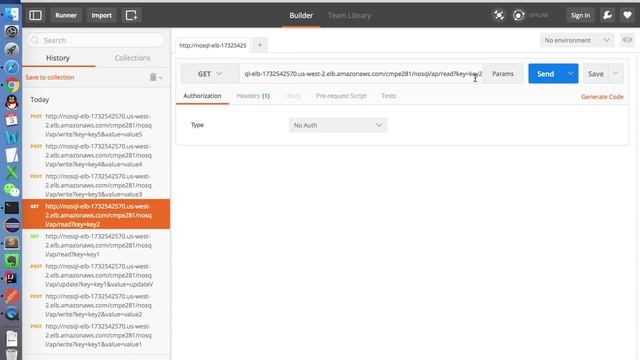Screen dimensions: 640x360
Task: Open history POST write key3 value3 request
Action: click(x=96, y=185)
